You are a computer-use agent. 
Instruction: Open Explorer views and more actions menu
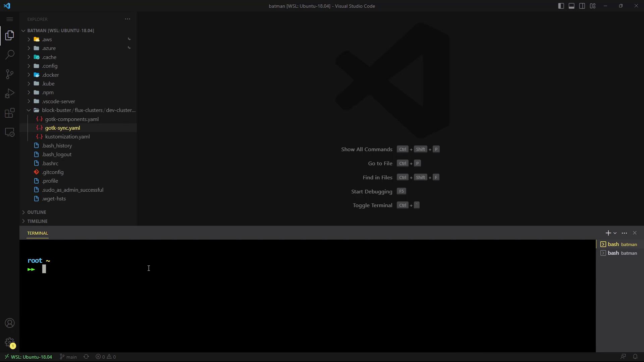(x=127, y=19)
